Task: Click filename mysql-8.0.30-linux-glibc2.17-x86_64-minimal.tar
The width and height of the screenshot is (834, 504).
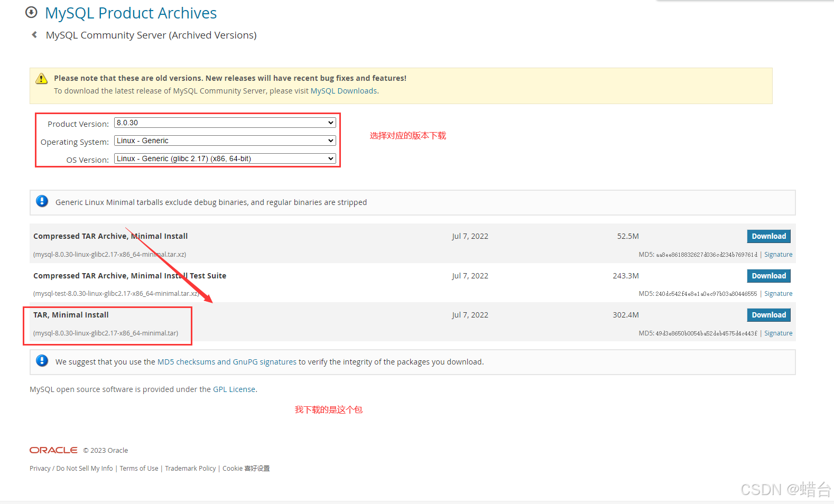Action: 106,333
